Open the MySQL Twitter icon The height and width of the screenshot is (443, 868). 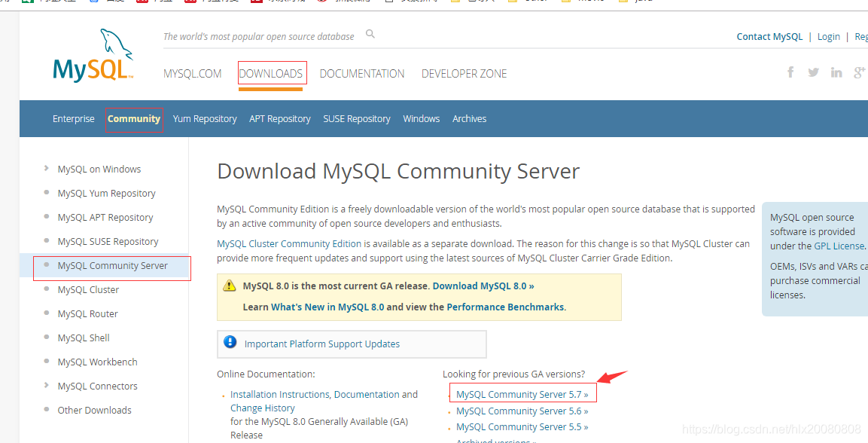tap(813, 72)
